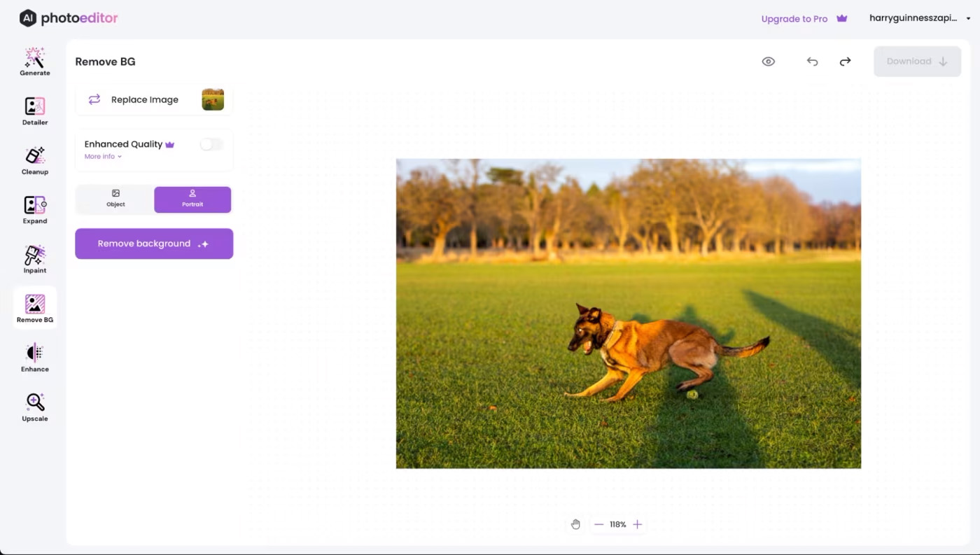Image resolution: width=980 pixels, height=555 pixels.
Task: Click the Remove background button
Action: (154, 244)
